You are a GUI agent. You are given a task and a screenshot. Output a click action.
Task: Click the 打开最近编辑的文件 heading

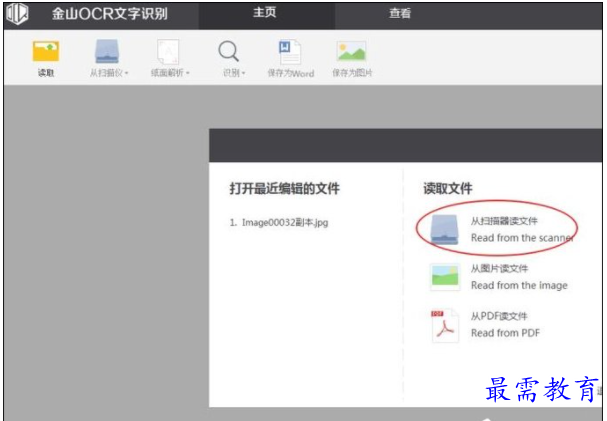pyautogui.click(x=285, y=189)
